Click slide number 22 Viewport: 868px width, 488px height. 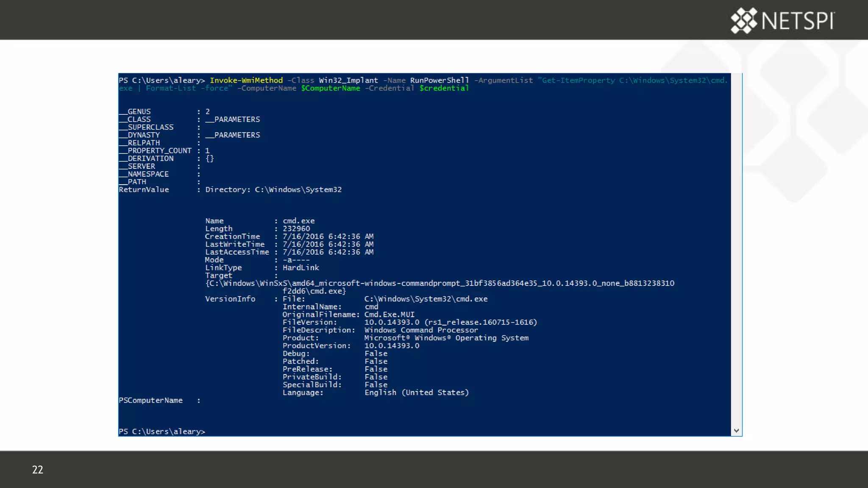coord(37,469)
